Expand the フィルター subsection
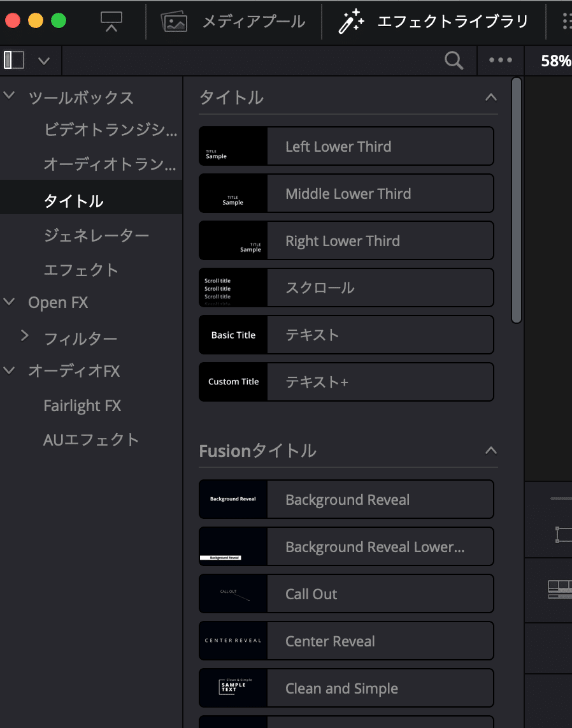Viewport: 572px width, 728px height. tap(25, 336)
